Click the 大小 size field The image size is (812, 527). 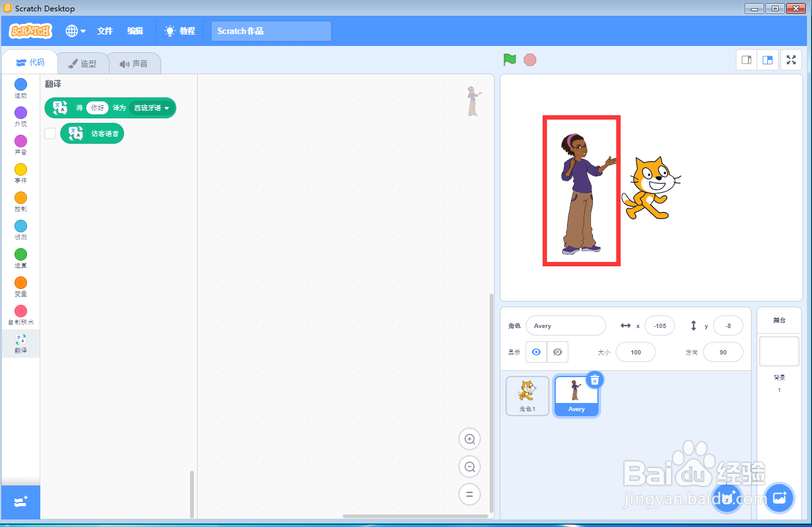click(x=636, y=352)
